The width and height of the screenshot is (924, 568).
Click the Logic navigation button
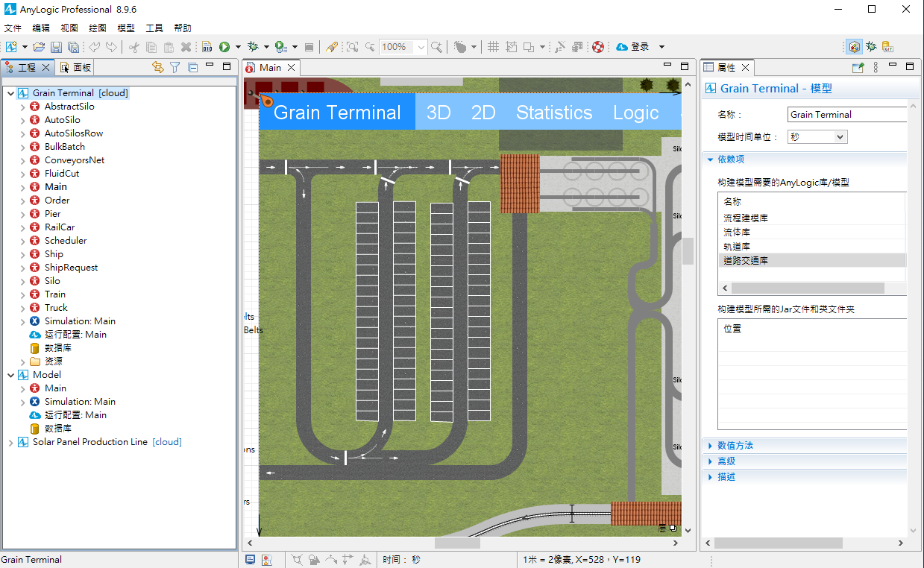[x=636, y=113]
